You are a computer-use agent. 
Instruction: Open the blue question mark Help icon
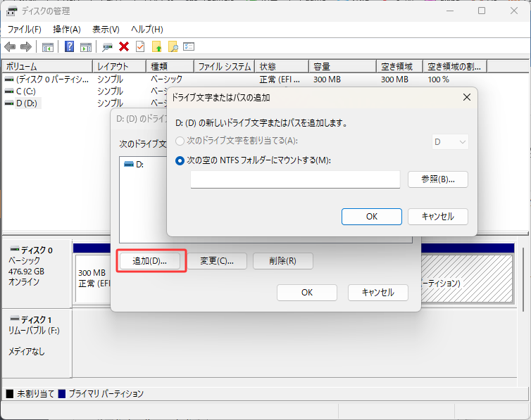tap(70, 46)
